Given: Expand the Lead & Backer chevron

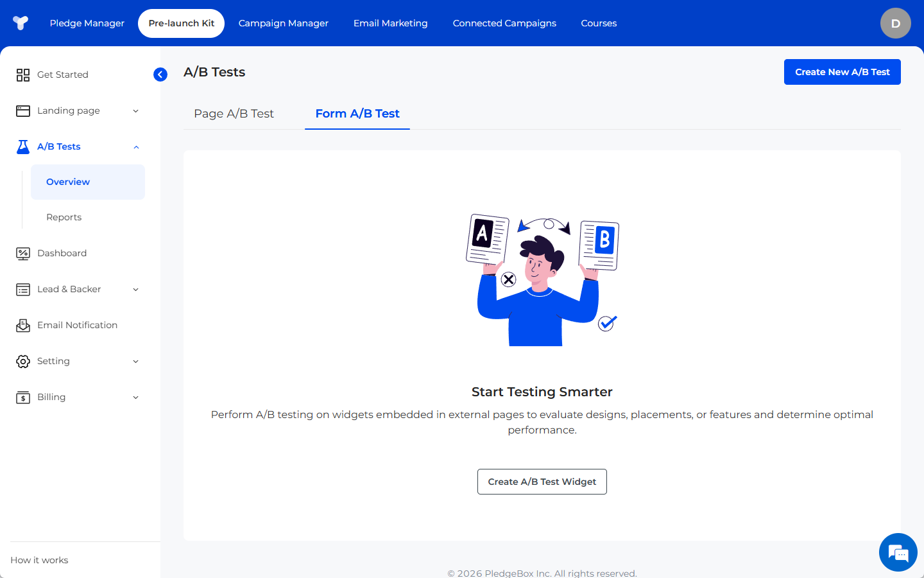Looking at the screenshot, I should coord(135,290).
